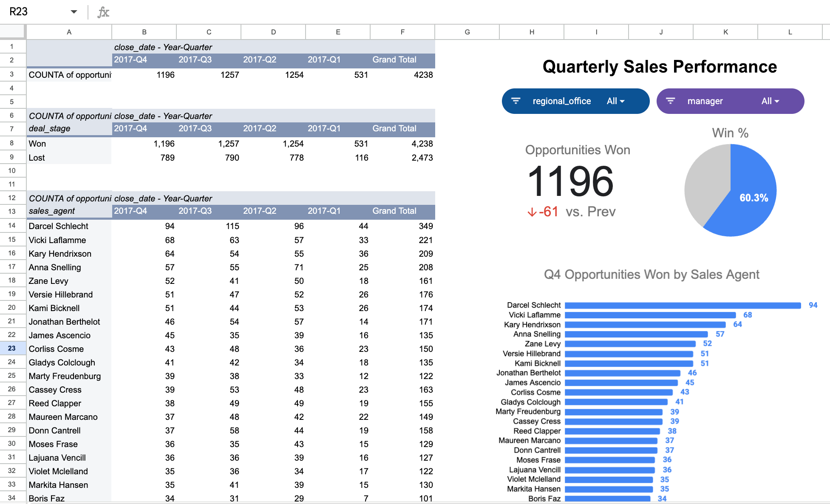This screenshot has width=830, height=504.
Task: Select column header L
Action: tap(790, 31)
